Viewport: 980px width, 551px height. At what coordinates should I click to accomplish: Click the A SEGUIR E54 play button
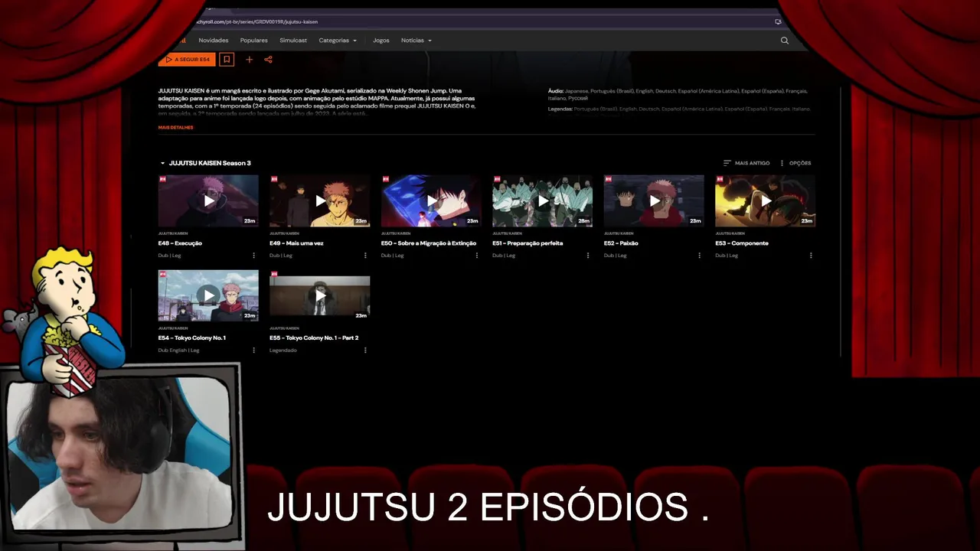pyautogui.click(x=187, y=59)
